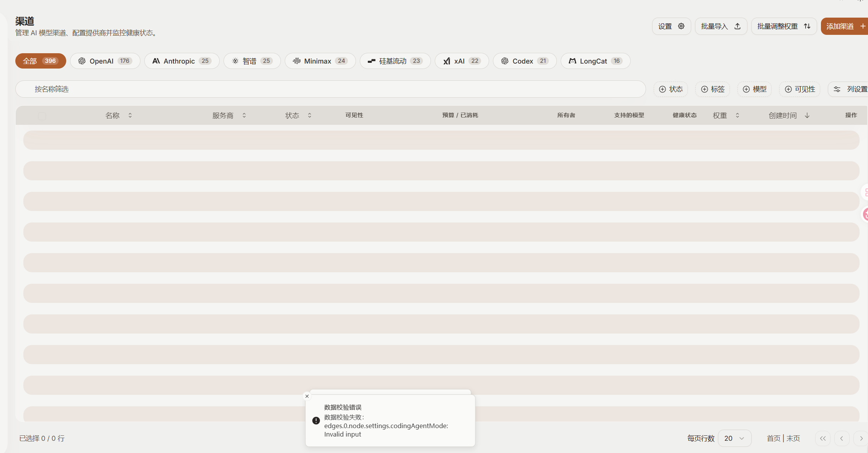Image resolution: width=868 pixels, height=453 pixels.
Task: Sort the table by 服务商 column
Action: [229, 116]
